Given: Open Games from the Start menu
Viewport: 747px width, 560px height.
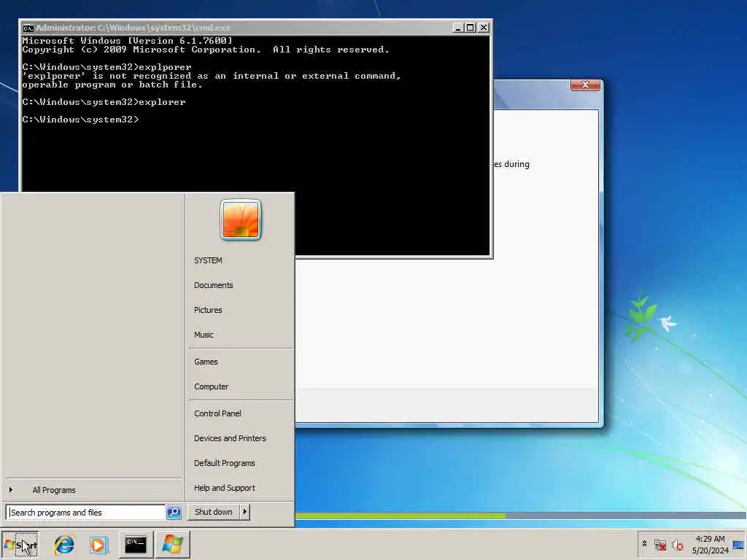Looking at the screenshot, I should (206, 362).
